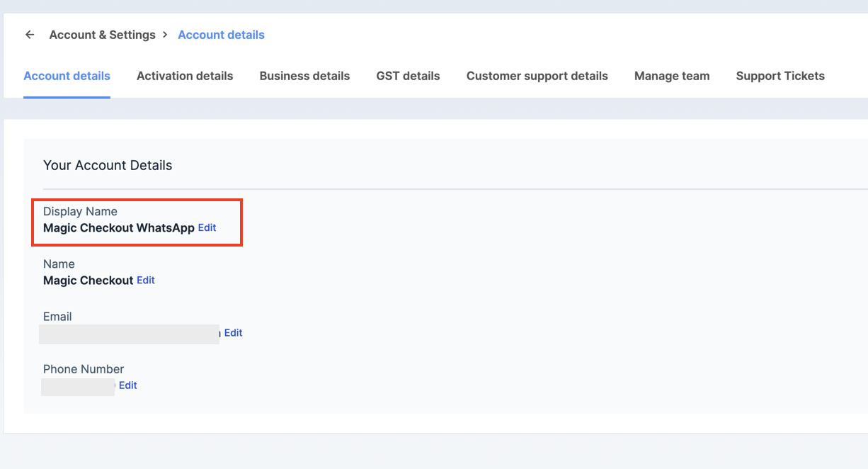Click the Magic Checkout WhatsApp value

tap(119, 228)
